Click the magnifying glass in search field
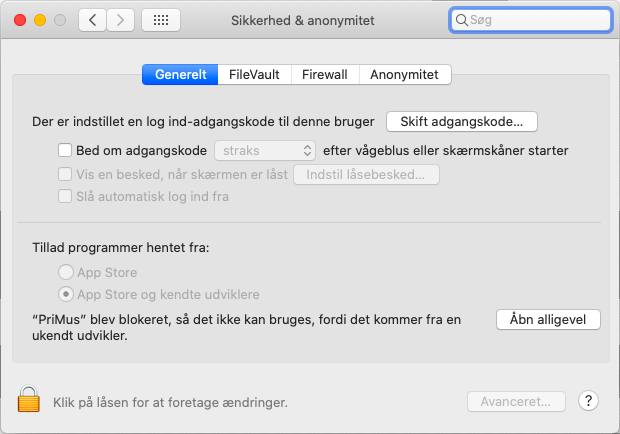The height and width of the screenshot is (434, 620). click(461, 20)
